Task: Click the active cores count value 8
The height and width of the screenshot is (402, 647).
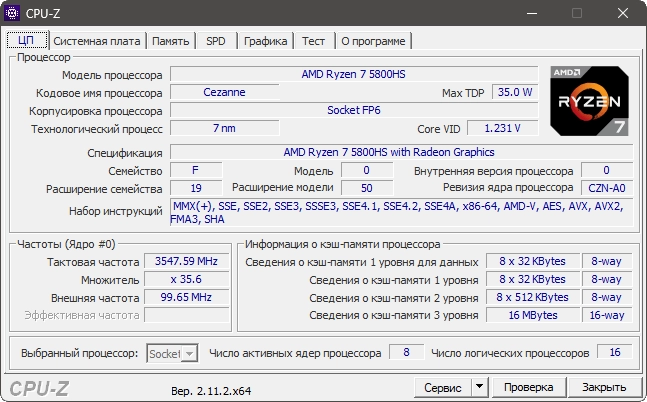Action: pos(406,352)
